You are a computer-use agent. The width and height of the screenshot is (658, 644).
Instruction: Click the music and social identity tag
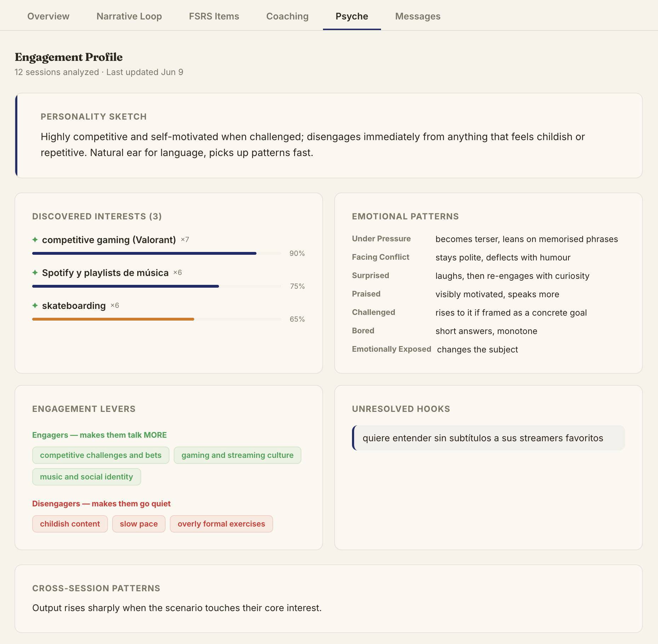coord(87,477)
